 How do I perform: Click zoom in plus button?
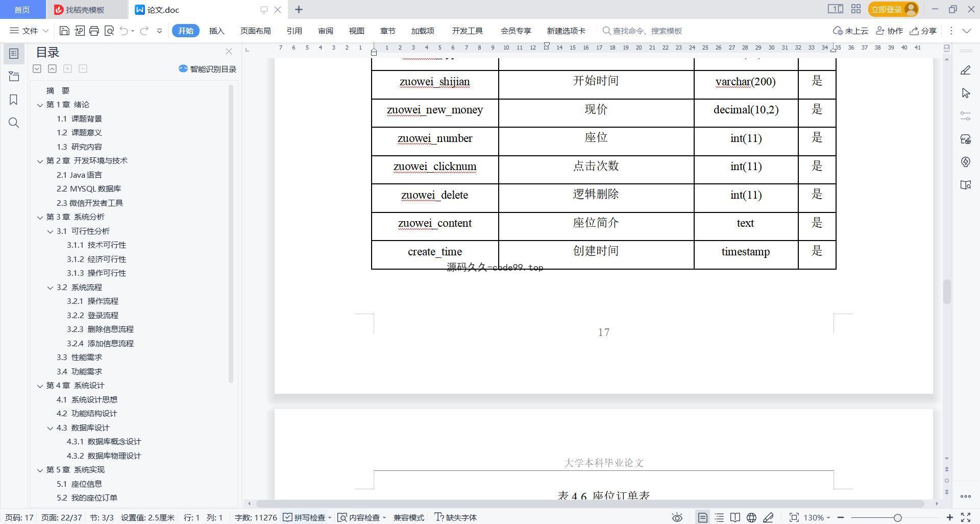pos(949,517)
